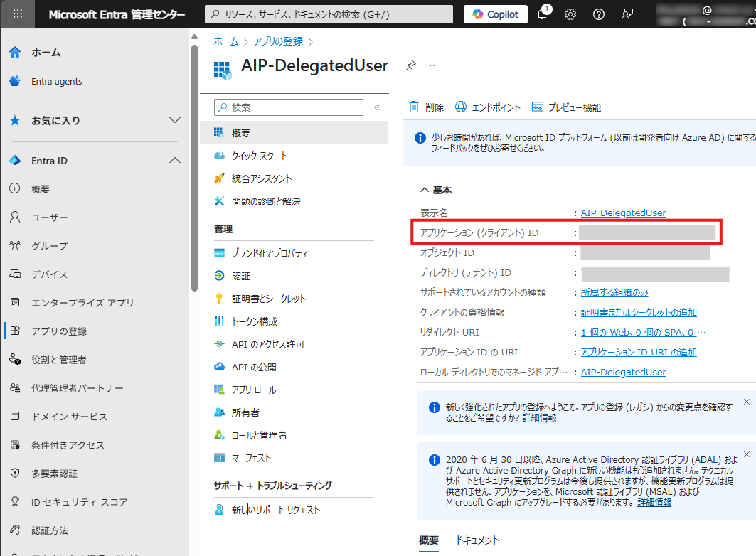756x556 pixels.
Task: Click 証明書またはシークレットの追加 link
Action: (x=639, y=312)
